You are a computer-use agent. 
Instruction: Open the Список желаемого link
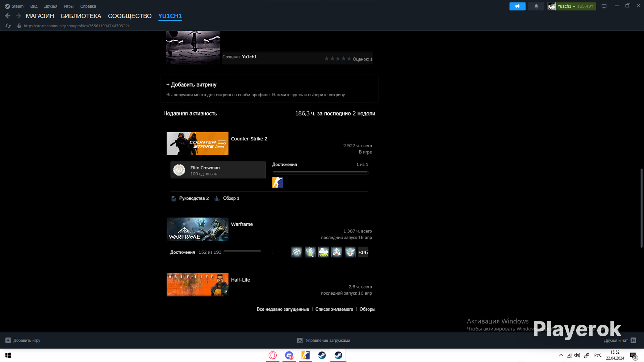coord(334,309)
